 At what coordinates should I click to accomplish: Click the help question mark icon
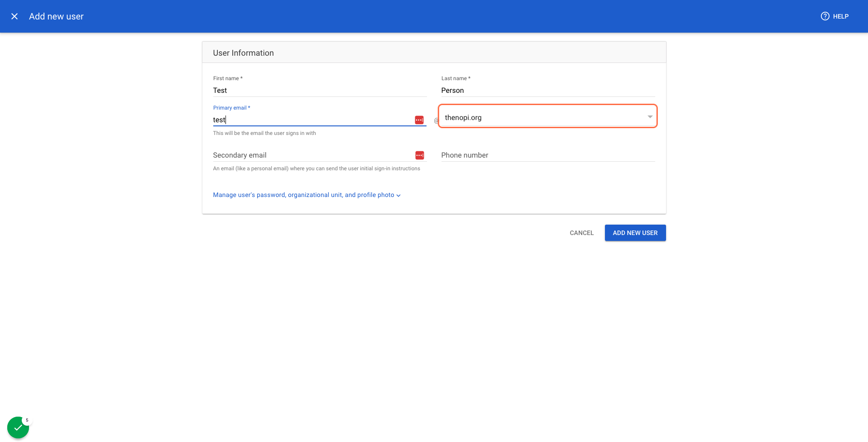coord(825,16)
